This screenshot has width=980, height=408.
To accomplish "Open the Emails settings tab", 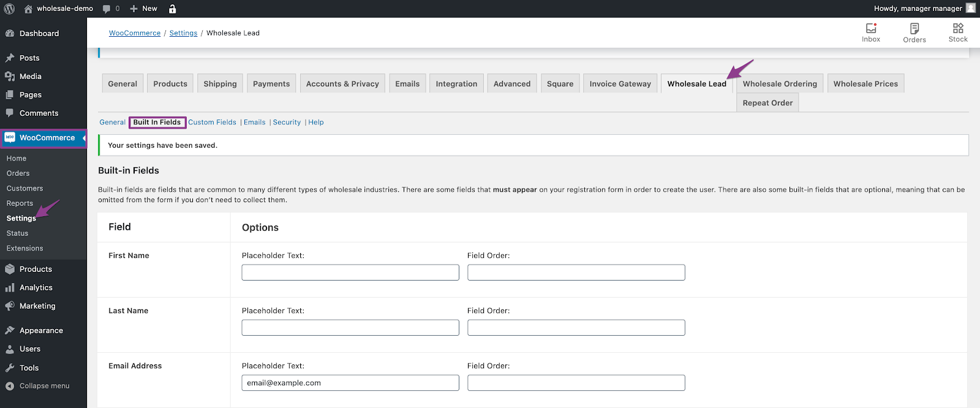I will coord(407,83).
